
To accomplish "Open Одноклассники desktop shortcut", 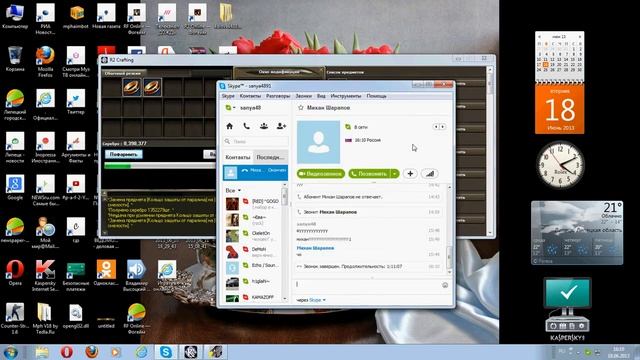I will pyautogui.click(x=106, y=273).
